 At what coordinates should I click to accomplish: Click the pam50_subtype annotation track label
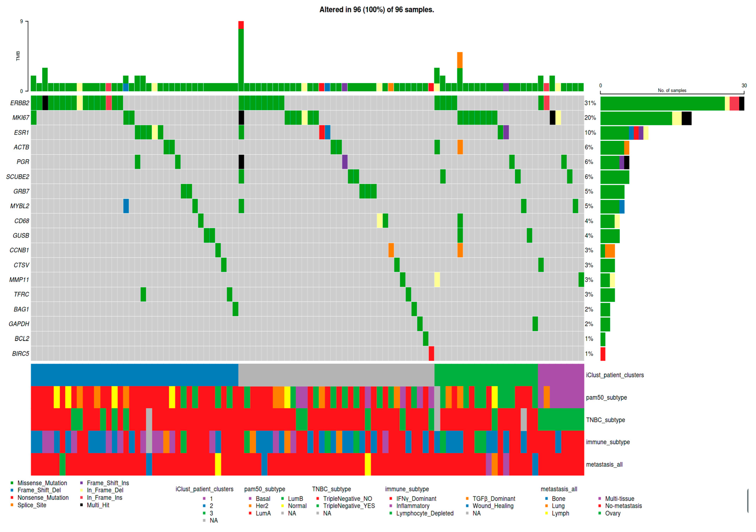pos(606,398)
